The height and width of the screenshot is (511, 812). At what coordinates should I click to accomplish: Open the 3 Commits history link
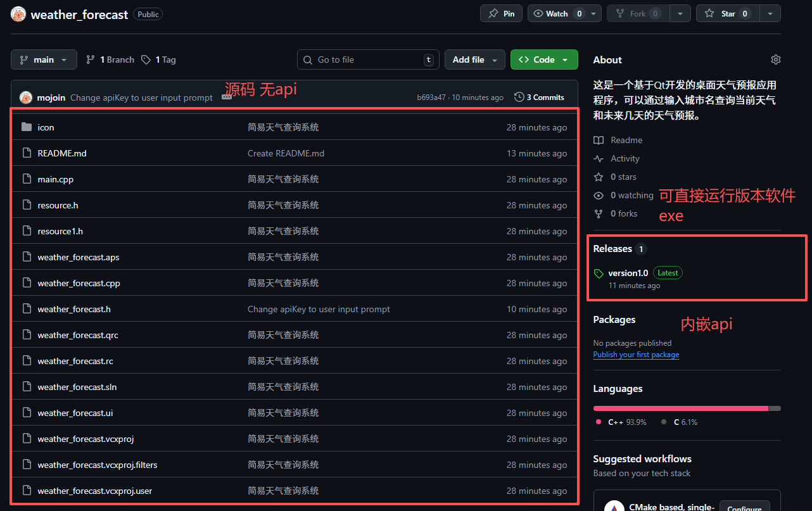(539, 97)
